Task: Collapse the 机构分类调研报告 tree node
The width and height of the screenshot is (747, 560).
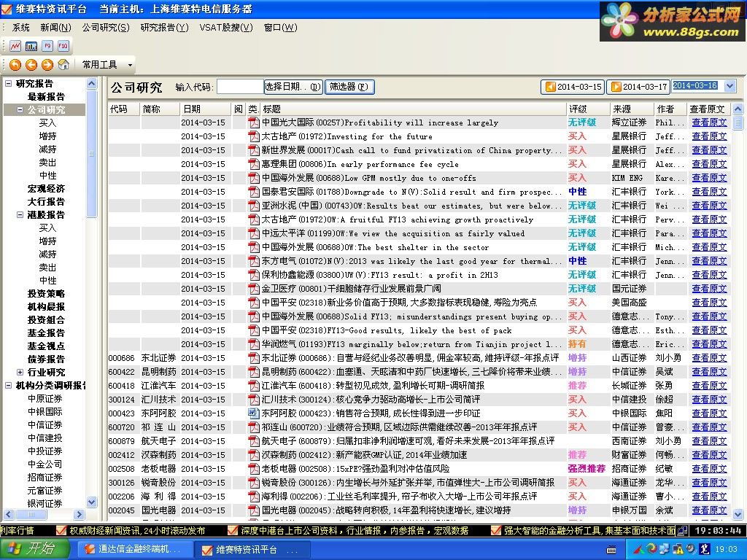Action: tap(8, 385)
